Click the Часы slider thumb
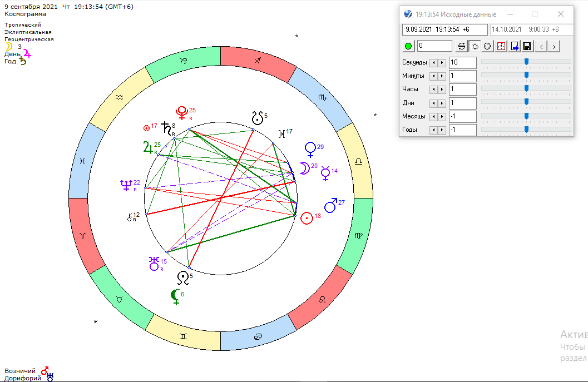Viewport: 588px width, 382px height. click(x=526, y=88)
